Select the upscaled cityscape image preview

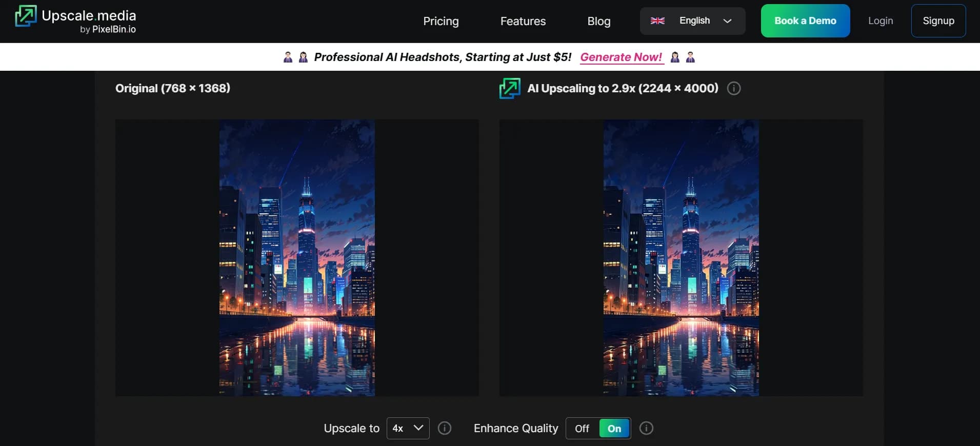(681, 258)
